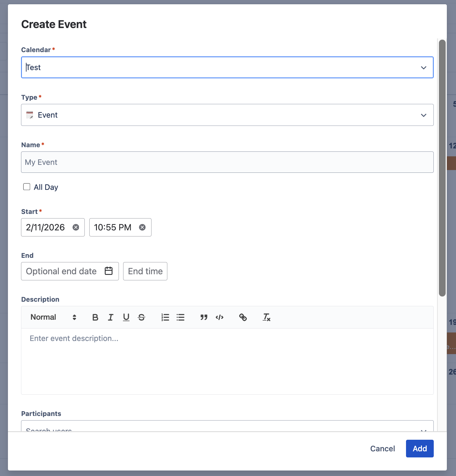
Task: Open the calendar picker for end date
Action: tap(109, 271)
